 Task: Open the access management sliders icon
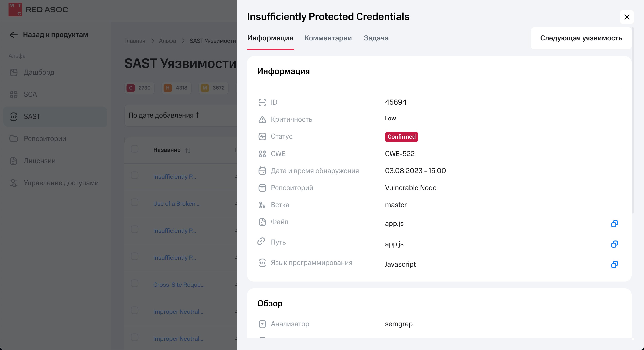13,183
